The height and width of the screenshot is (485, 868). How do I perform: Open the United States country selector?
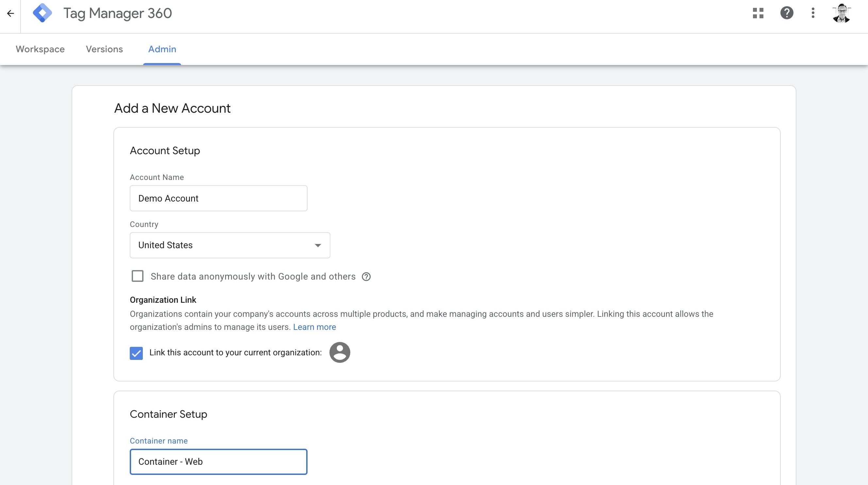pos(229,245)
